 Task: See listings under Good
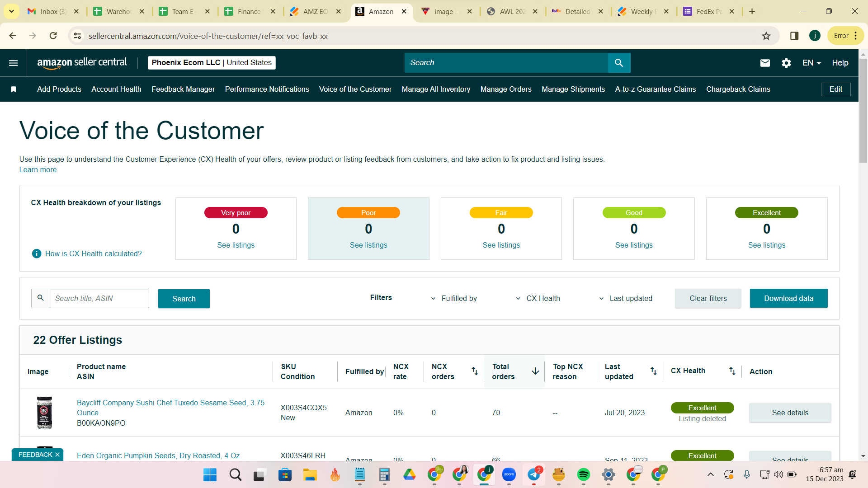[634, 245]
